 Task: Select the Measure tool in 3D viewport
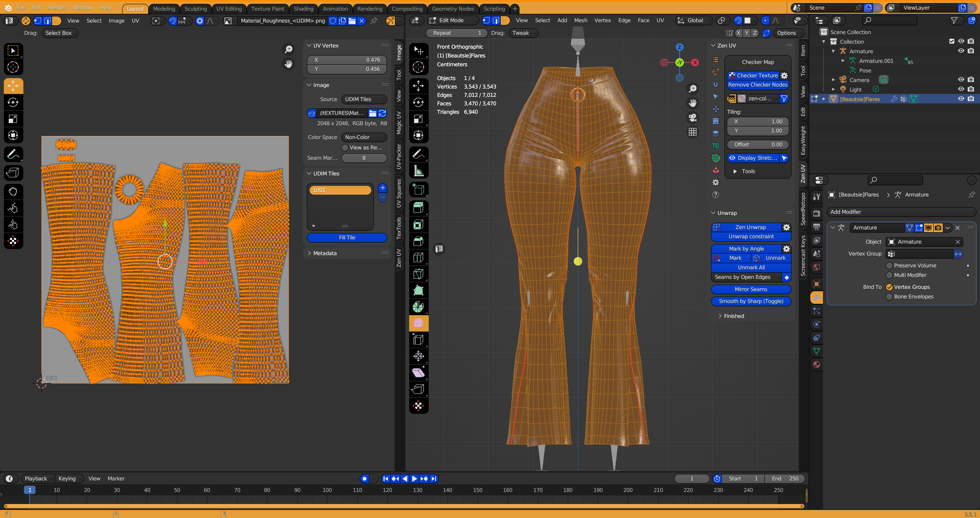pos(418,171)
